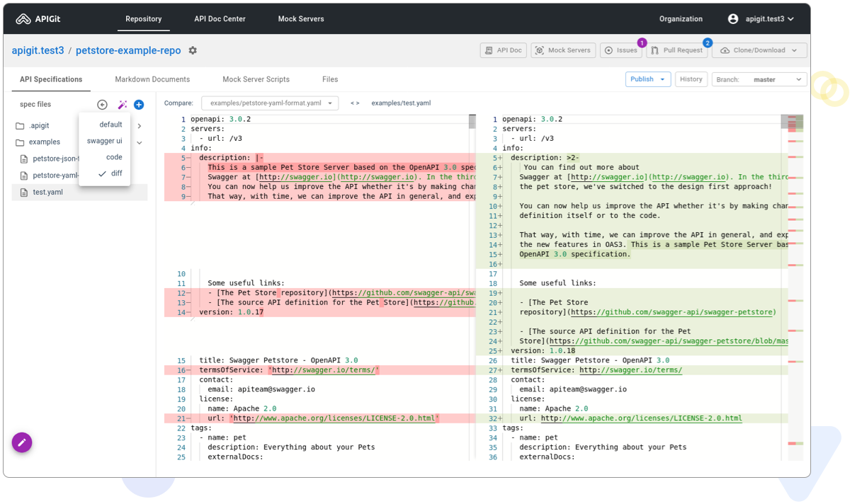Click the petstore-example-repo breadcrumb link
850x504 pixels.
point(128,51)
